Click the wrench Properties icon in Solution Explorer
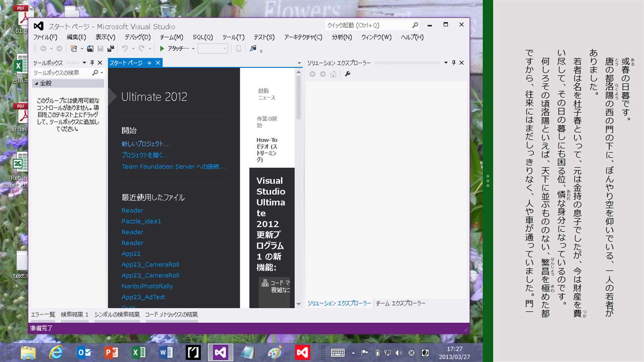Screen dimensions: 644x362 (347, 74)
